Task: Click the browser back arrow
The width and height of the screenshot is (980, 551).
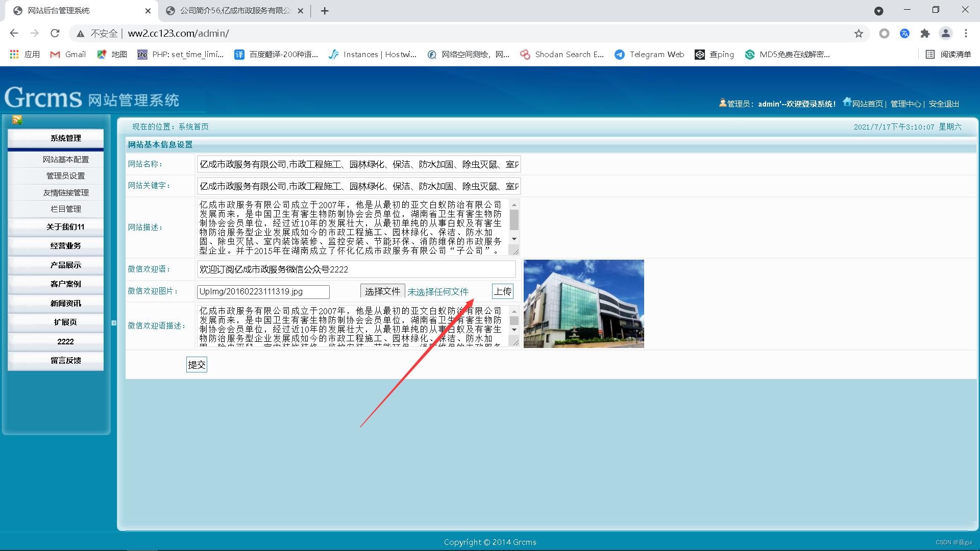Action: click(14, 33)
